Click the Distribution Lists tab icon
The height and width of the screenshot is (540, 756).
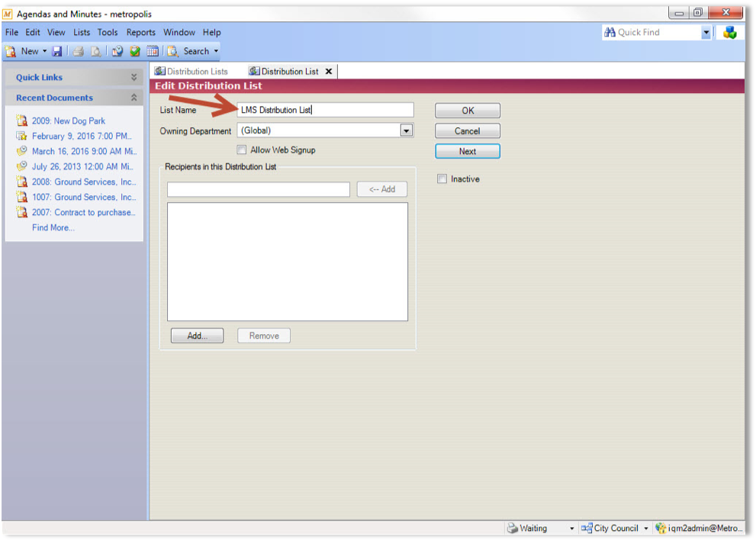click(x=159, y=72)
